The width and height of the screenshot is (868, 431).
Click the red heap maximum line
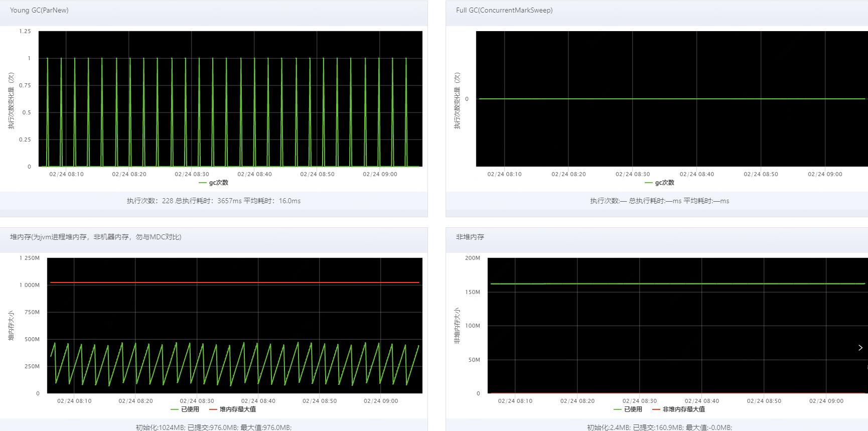235,282
